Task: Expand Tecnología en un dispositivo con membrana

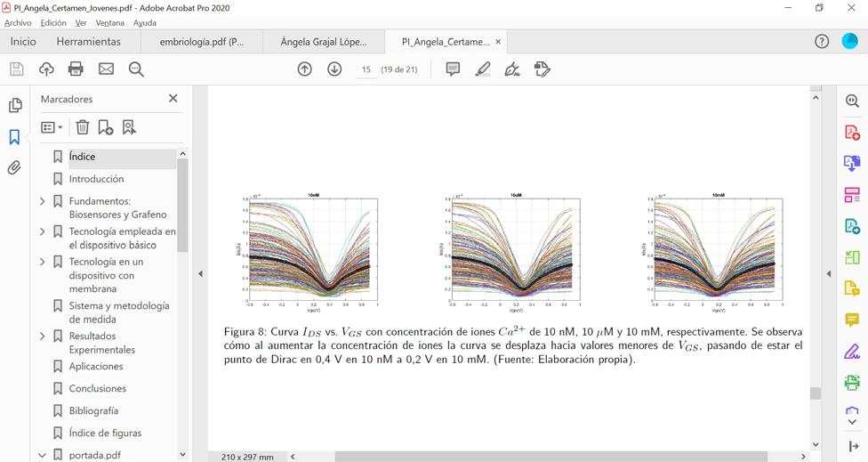Action: coord(43,262)
